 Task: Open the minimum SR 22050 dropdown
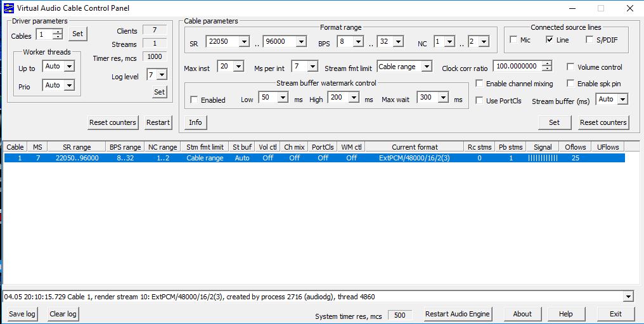click(x=244, y=41)
